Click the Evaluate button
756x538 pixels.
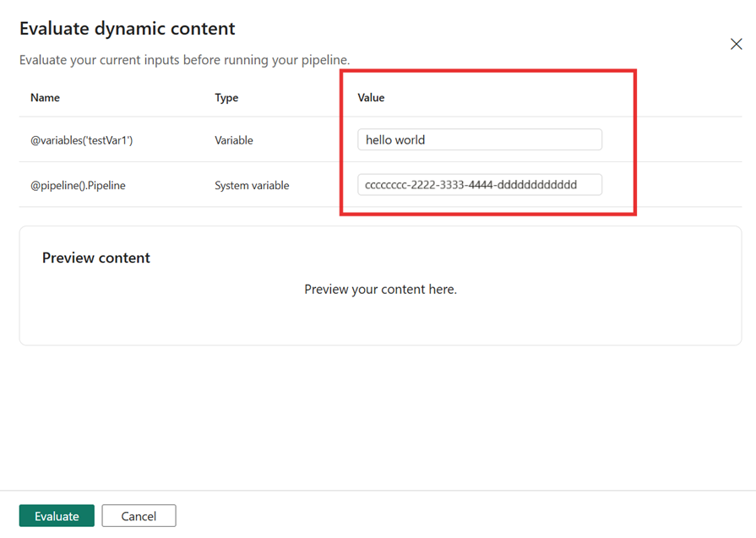56,515
